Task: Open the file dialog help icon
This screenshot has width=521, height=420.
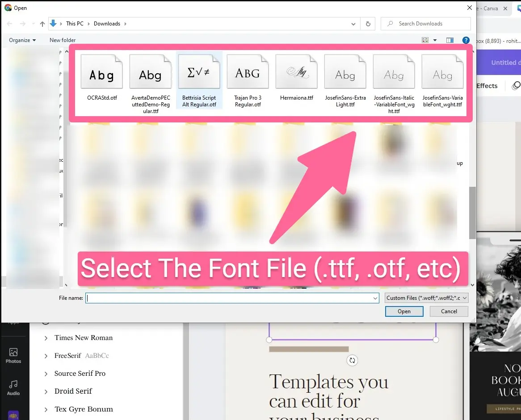Action: pyautogui.click(x=466, y=40)
